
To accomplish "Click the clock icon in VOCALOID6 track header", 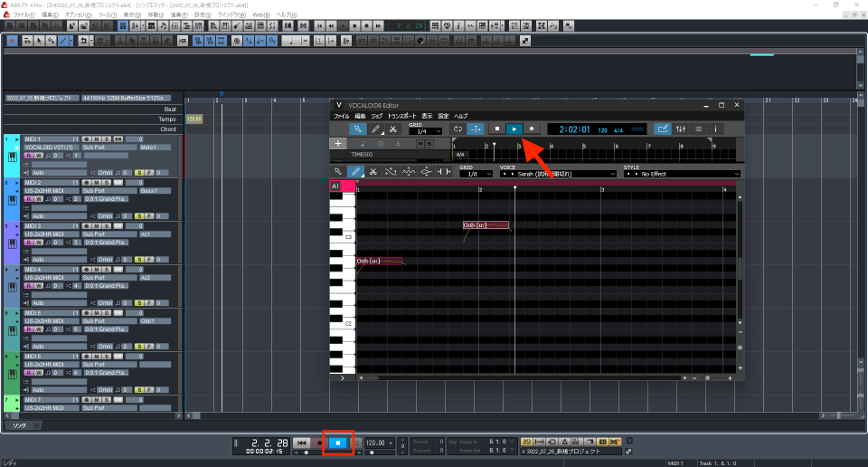I will (381, 144).
